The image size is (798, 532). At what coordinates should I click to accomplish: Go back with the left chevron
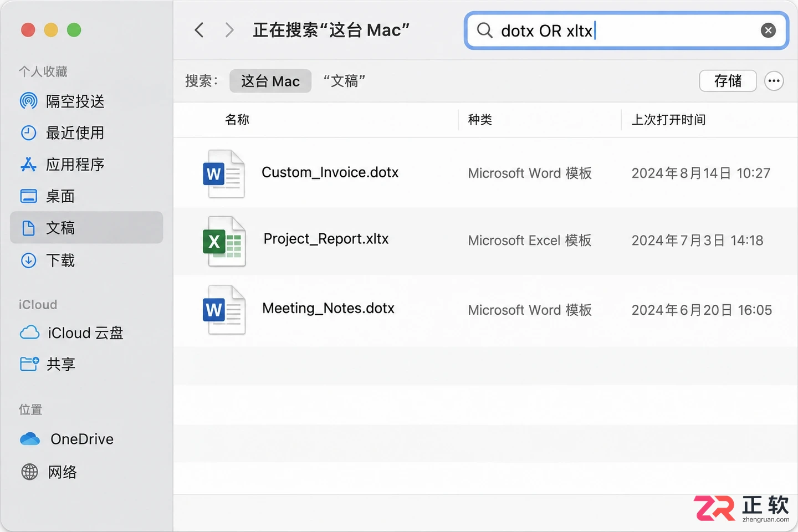[199, 30]
